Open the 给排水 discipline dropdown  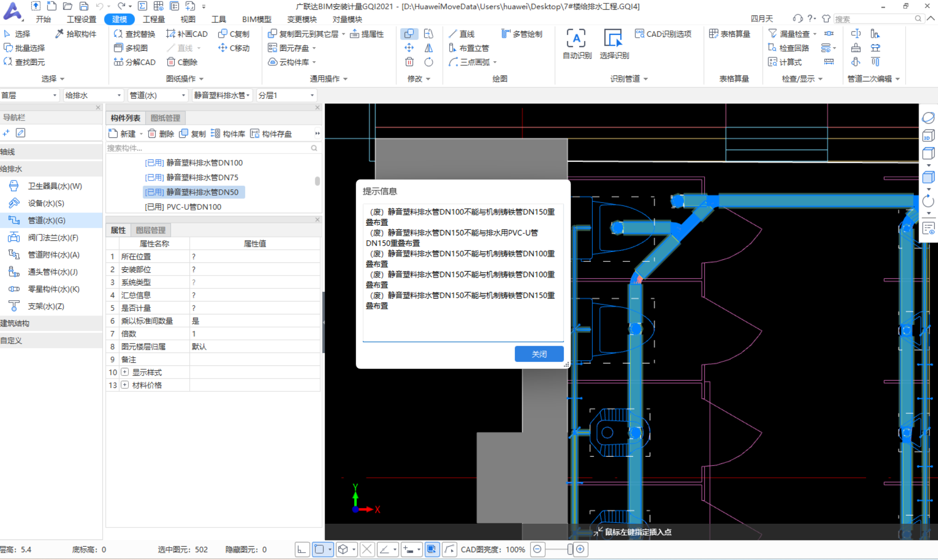(x=93, y=95)
